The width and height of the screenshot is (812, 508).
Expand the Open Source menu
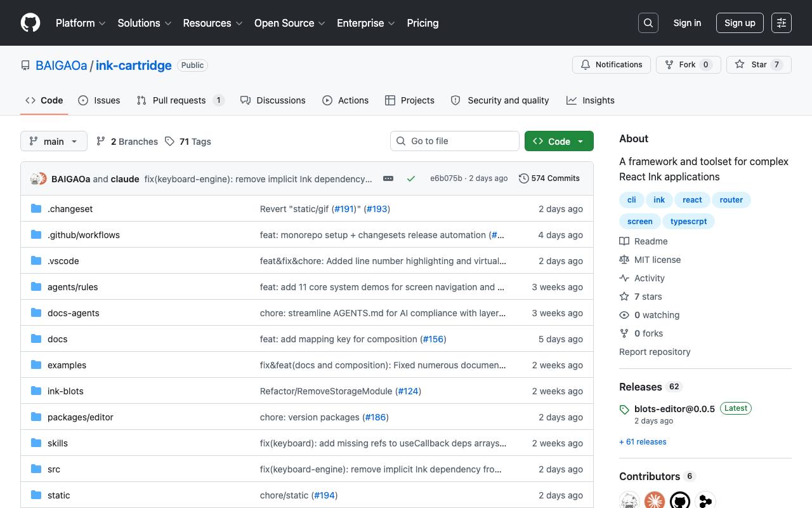289,23
